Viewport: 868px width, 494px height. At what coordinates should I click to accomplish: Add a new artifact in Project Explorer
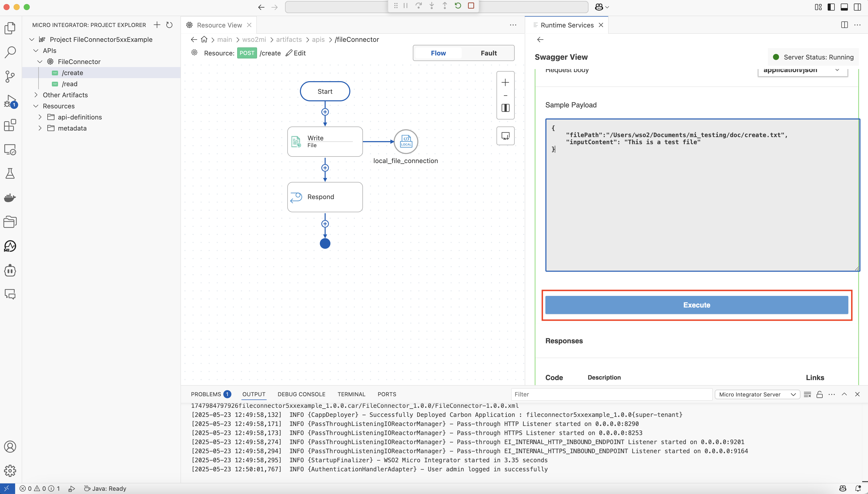coord(157,25)
